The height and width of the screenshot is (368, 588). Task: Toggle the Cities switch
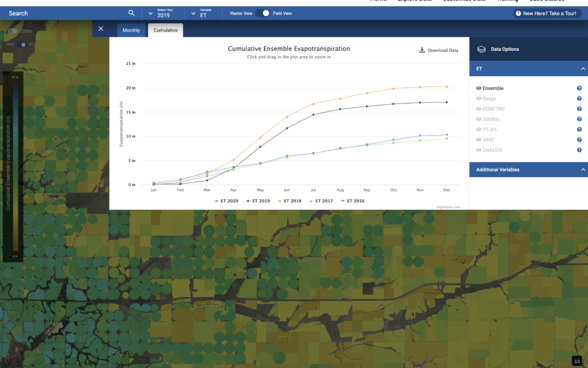[x=13, y=31]
